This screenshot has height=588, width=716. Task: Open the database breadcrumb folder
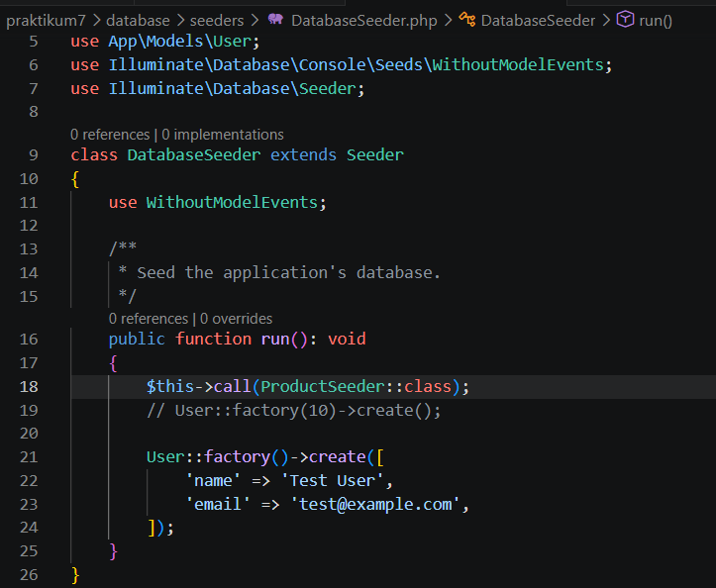click(x=138, y=21)
